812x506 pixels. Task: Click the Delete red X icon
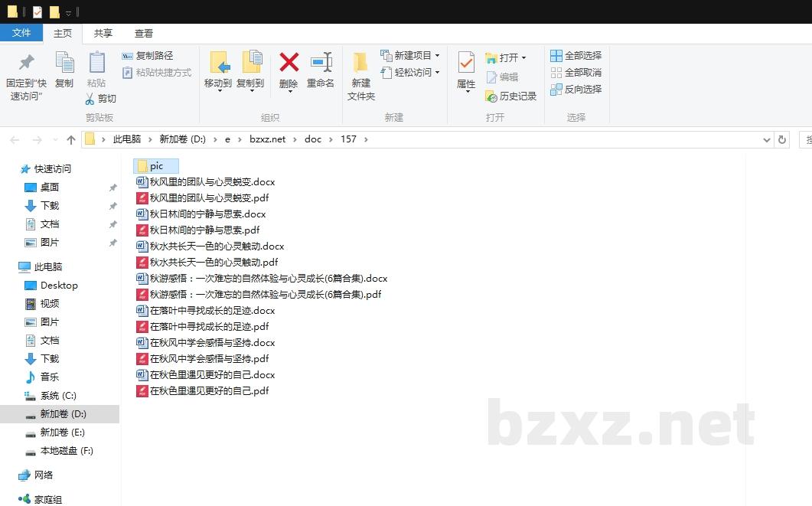(289, 63)
